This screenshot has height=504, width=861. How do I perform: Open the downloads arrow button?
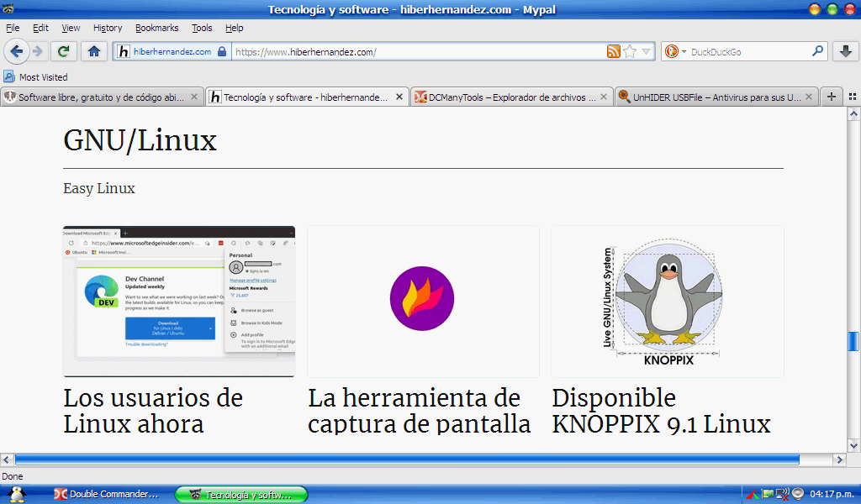(x=846, y=51)
